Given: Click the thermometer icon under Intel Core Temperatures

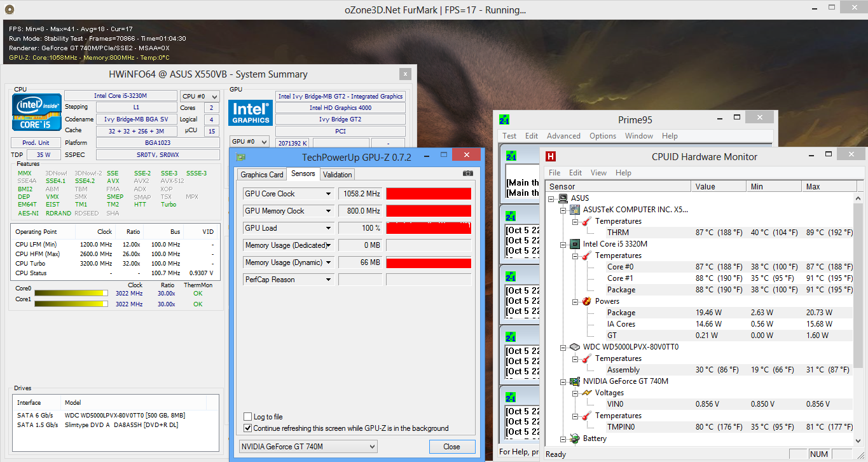Looking at the screenshot, I should coord(586,255).
